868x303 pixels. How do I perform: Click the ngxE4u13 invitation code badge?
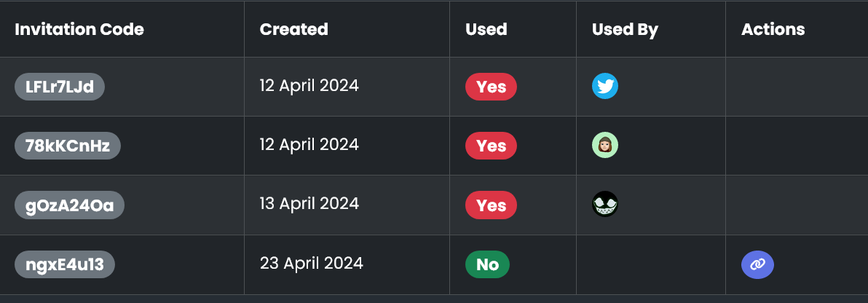65,264
